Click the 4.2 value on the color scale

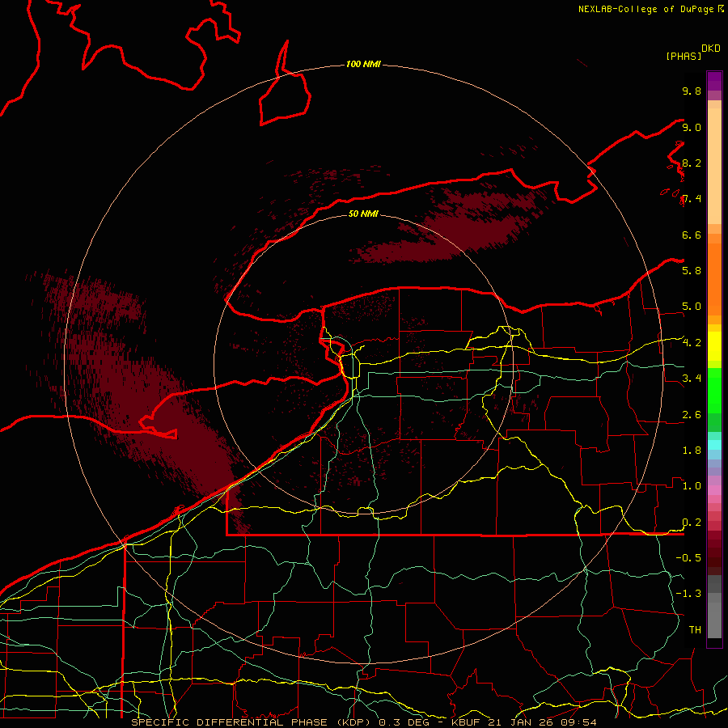pyautogui.click(x=692, y=343)
